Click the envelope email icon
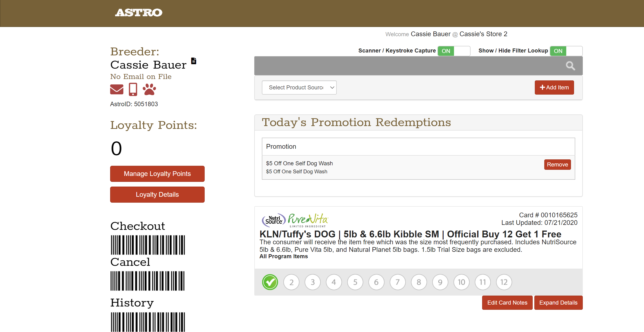The image size is (644, 332). click(117, 89)
